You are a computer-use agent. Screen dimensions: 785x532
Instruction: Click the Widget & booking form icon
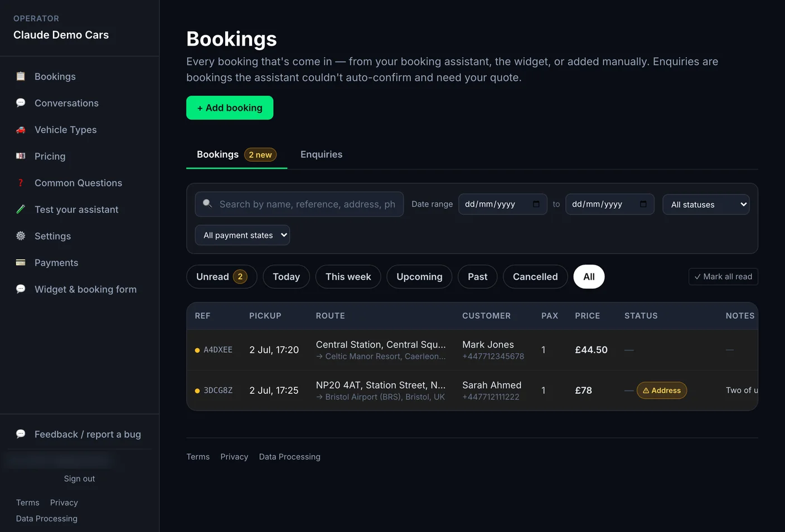(x=21, y=289)
